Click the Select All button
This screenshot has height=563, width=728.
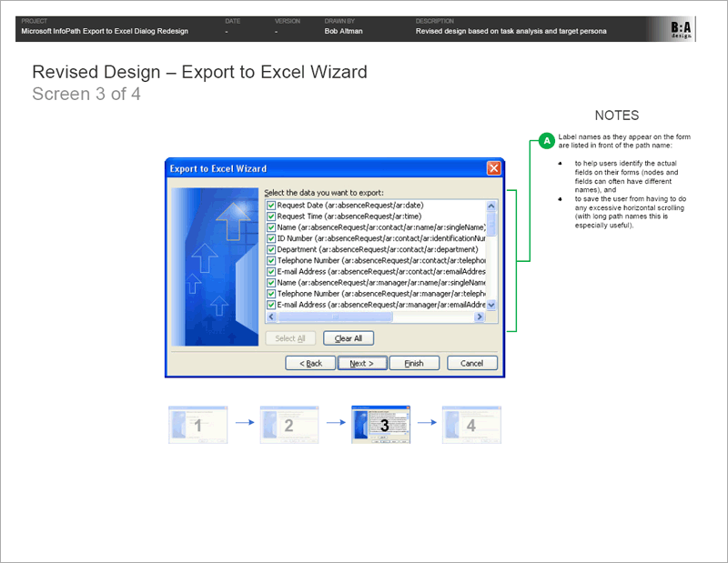(290, 338)
